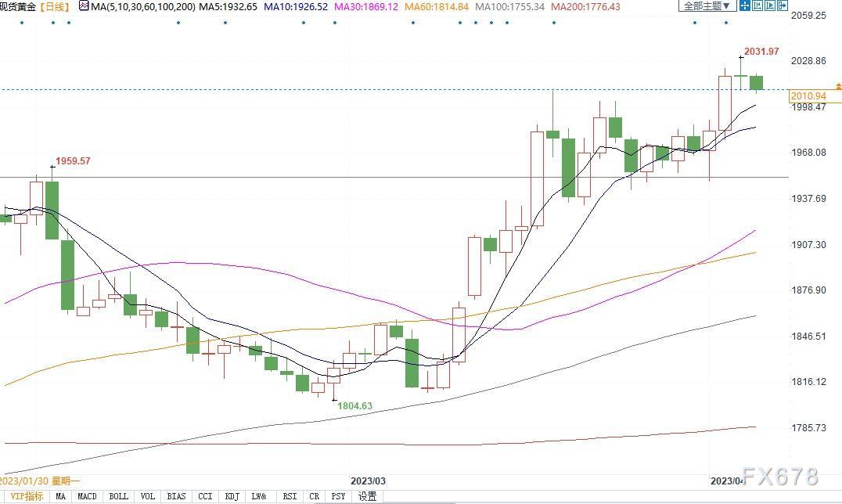Select the CCI indicator tab
Screen dimensions: 842x504
[205, 496]
